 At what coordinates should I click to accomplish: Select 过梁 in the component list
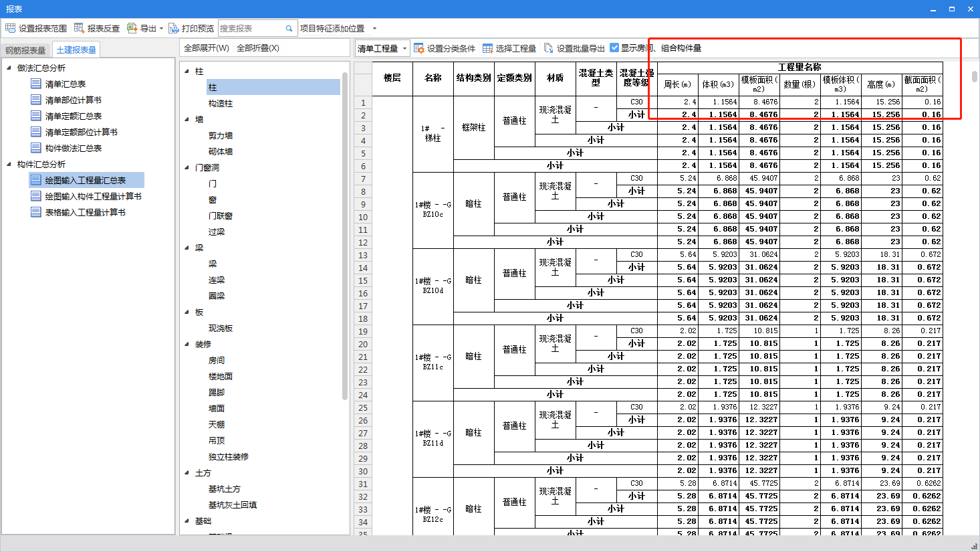point(217,232)
